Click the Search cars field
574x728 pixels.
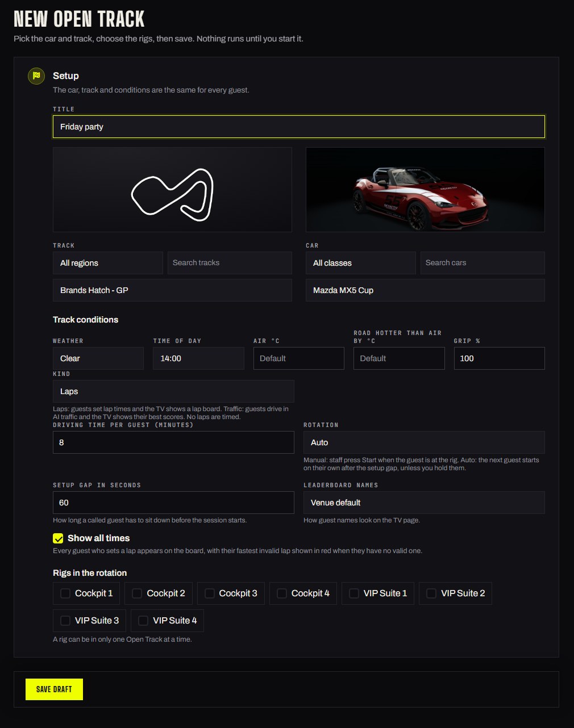(483, 263)
